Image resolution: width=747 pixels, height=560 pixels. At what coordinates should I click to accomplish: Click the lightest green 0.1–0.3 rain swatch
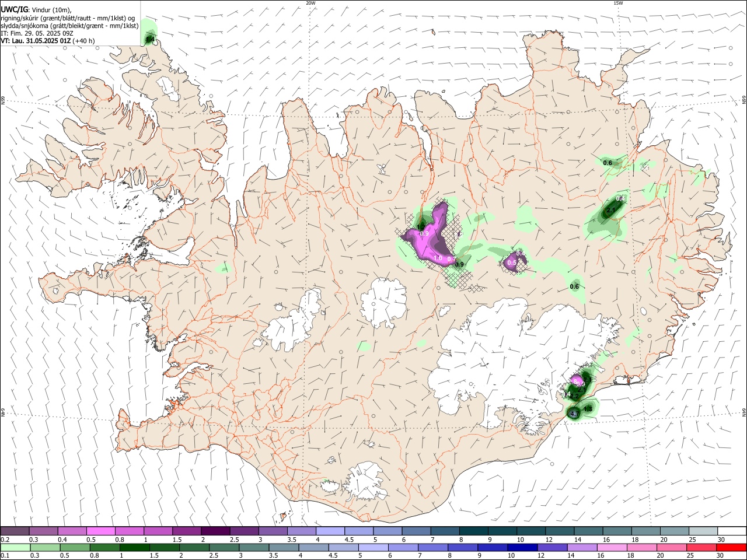(x=15, y=548)
